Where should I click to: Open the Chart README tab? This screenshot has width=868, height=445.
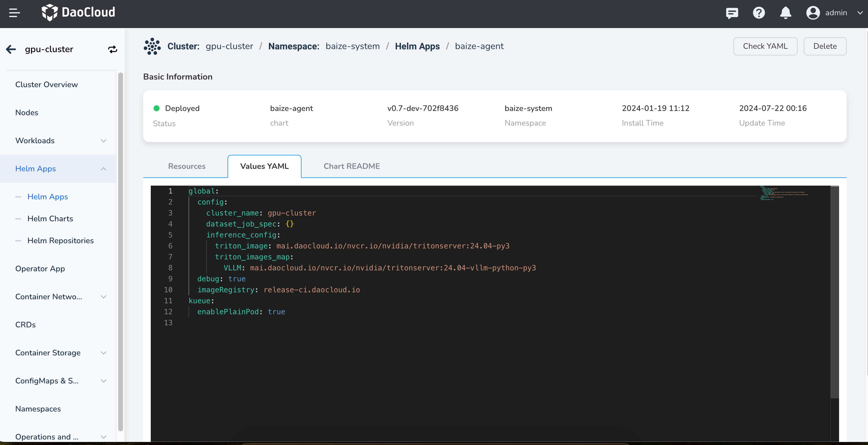tap(351, 166)
